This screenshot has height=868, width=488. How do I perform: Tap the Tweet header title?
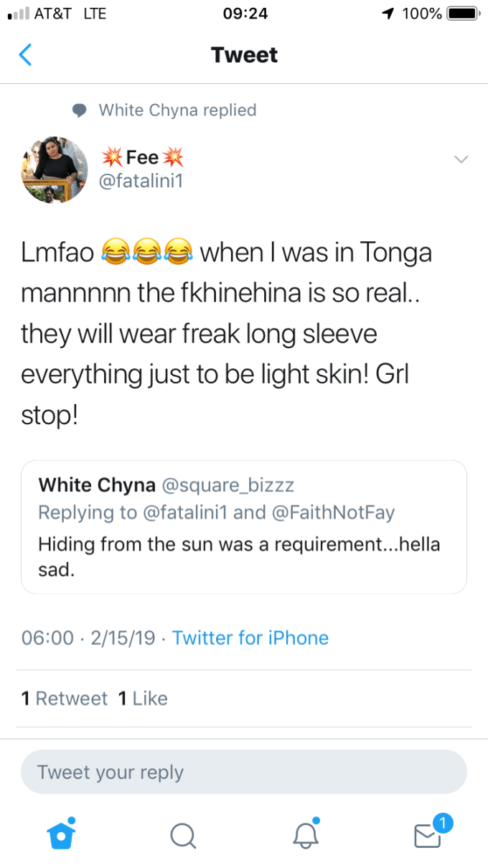coord(244,55)
